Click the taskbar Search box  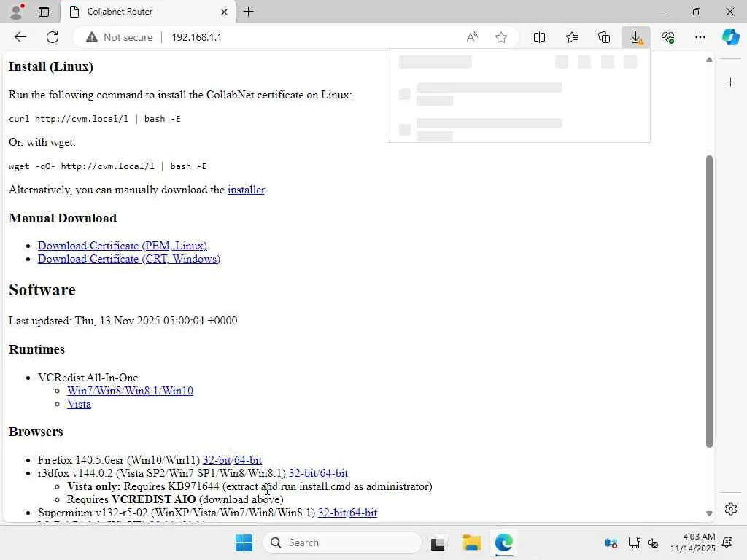point(341,542)
